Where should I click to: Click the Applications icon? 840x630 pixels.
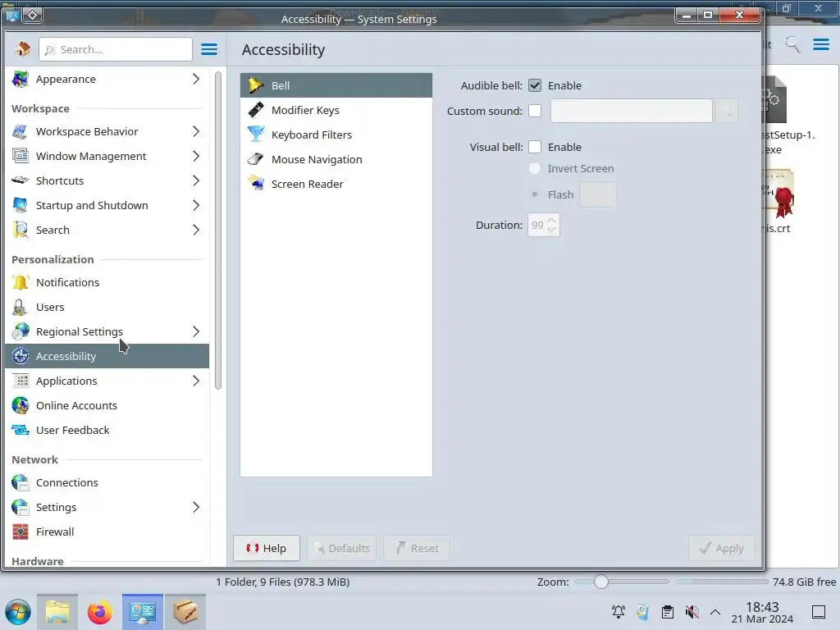(x=21, y=381)
